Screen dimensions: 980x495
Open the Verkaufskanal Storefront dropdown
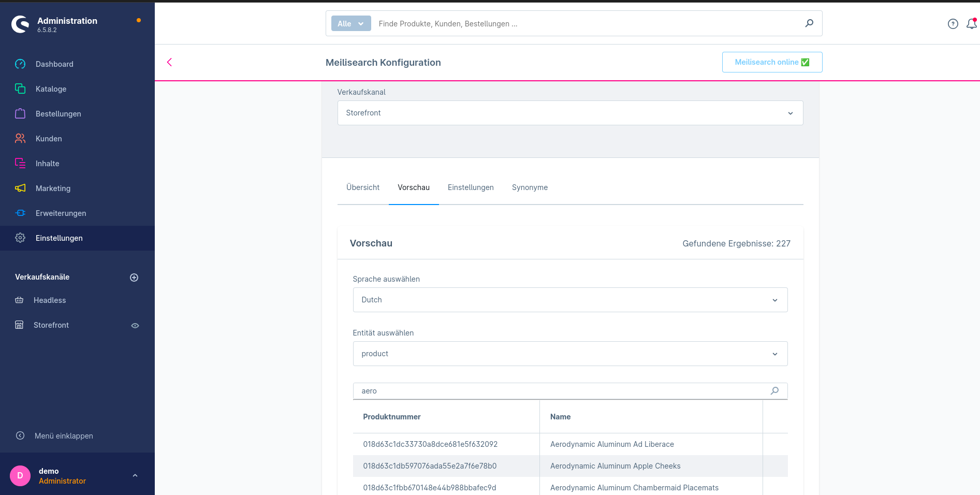click(x=570, y=113)
